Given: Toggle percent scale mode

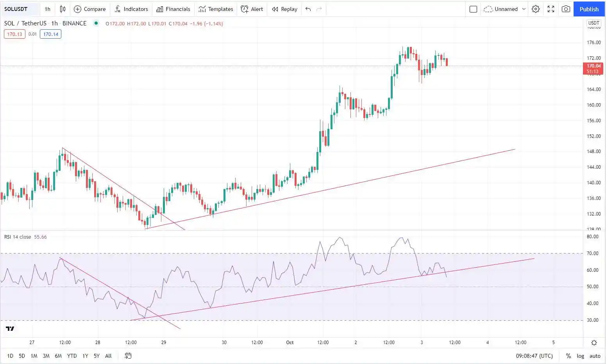Looking at the screenshot, I should tap(568, 356).
